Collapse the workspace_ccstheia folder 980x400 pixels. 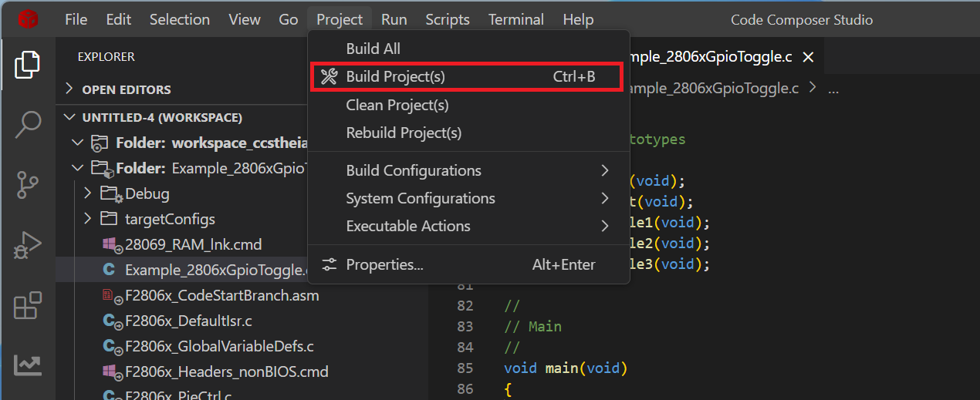coord(77,143)
